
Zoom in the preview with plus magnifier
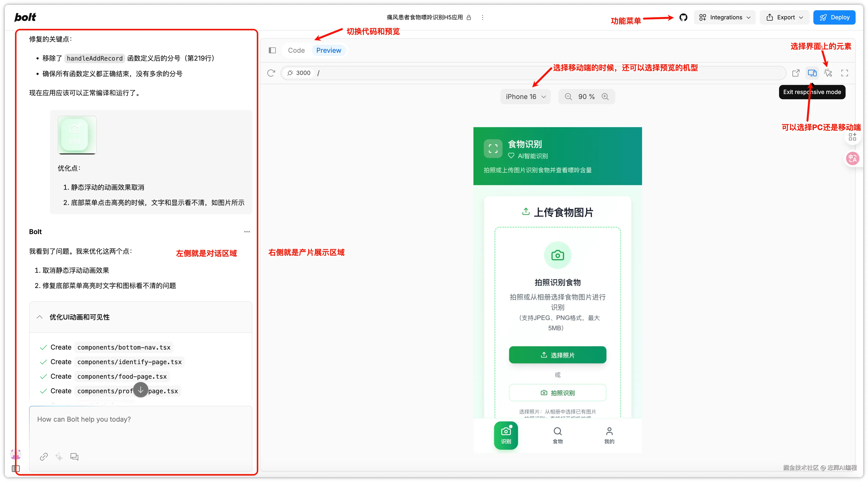pyautogui.click(x=605, y=97)
